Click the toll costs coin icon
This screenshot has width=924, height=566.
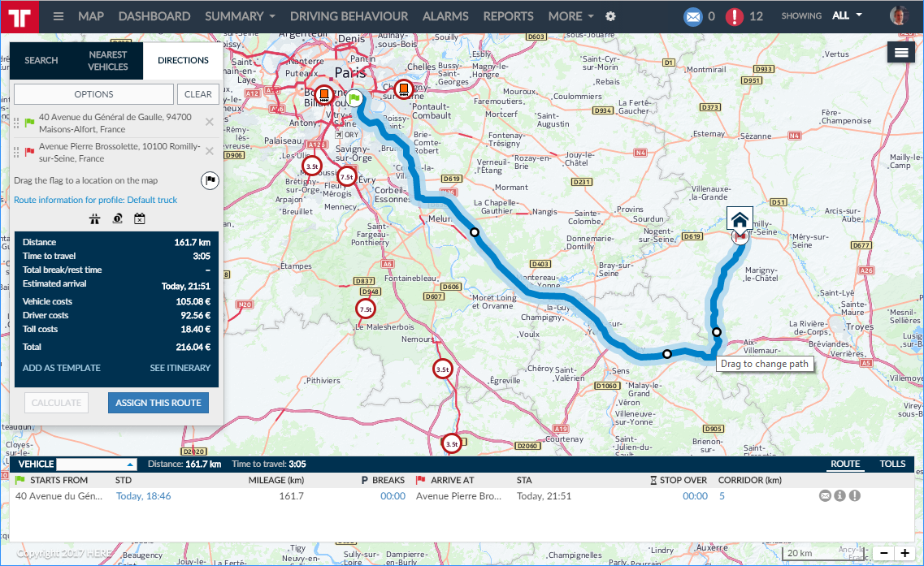pyautogui.click(x=117, y=218)
